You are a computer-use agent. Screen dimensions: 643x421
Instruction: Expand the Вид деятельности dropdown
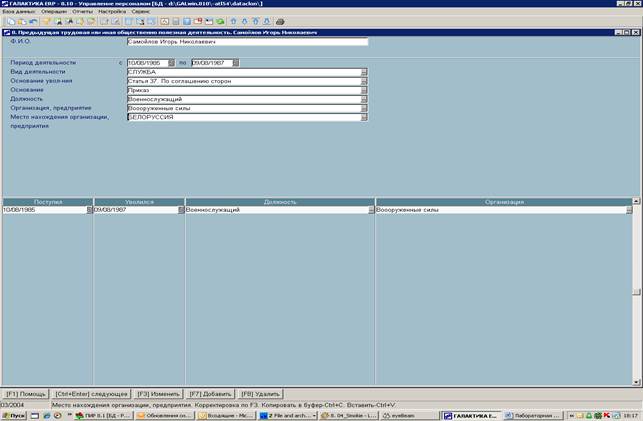364,72
